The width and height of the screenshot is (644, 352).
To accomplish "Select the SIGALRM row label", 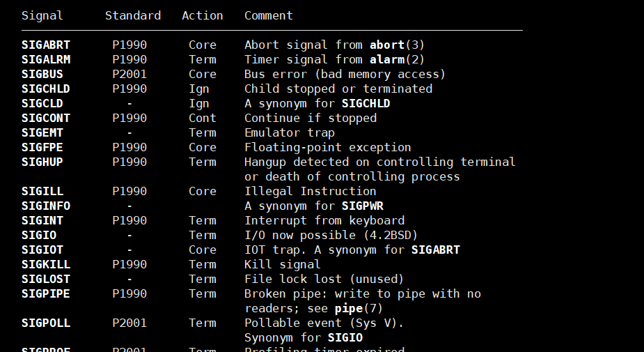I will pos(46,60).
